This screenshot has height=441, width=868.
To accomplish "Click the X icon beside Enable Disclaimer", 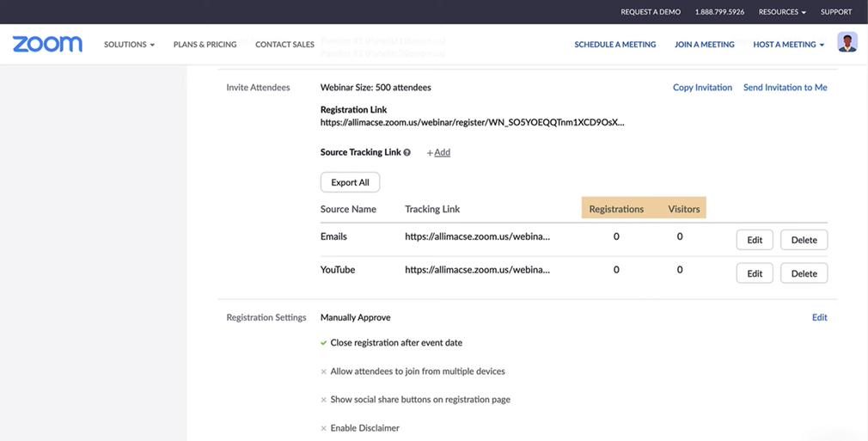I will [324, 428].
